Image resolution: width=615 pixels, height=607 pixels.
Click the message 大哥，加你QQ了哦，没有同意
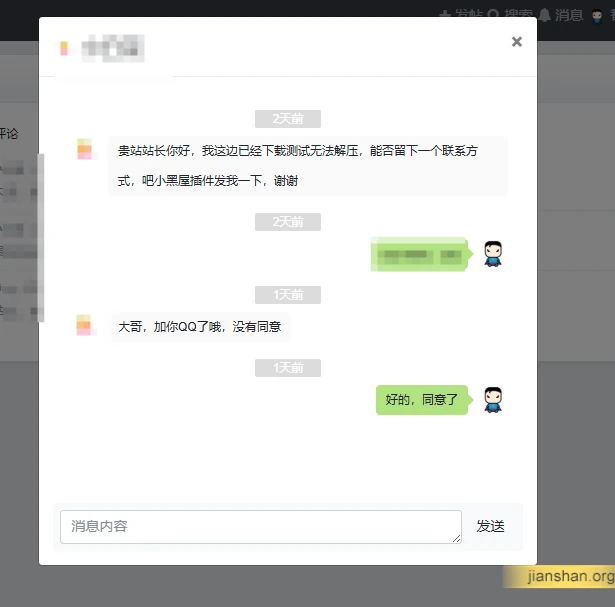[x=200, y=327]
